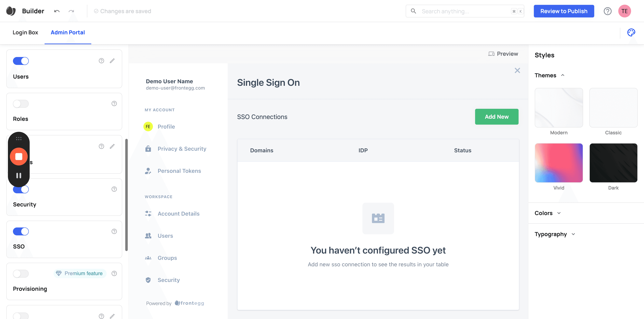Click the left panel scrollbar
The image size is (644, 319).
pyautogui.click(x=126, y=195)
